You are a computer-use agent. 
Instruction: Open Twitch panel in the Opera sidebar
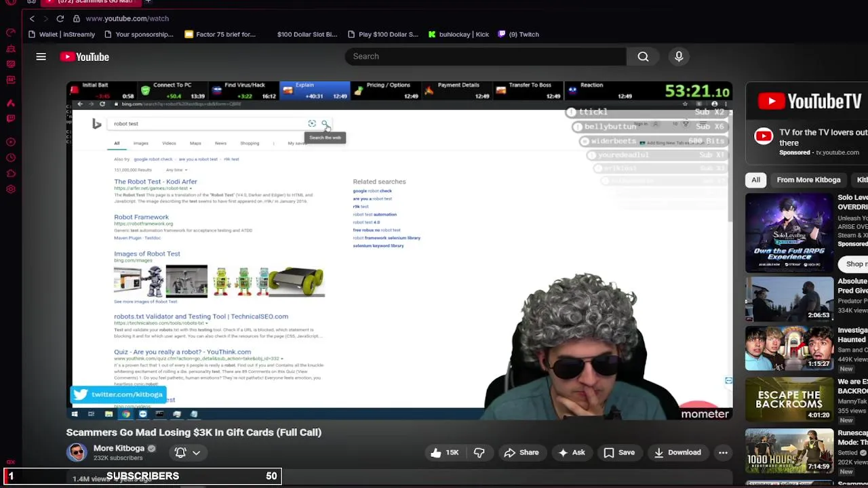11,119
